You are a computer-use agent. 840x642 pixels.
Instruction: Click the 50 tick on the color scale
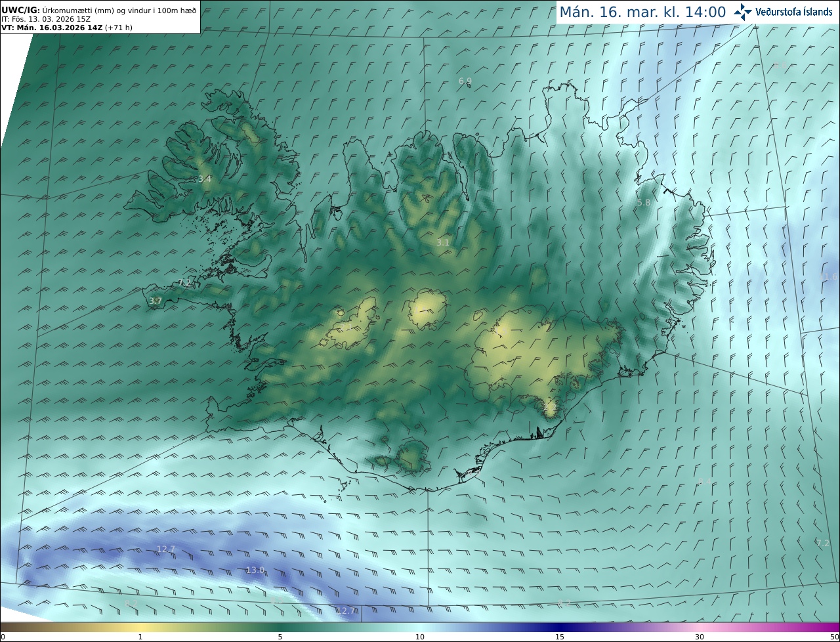[835, 637]
